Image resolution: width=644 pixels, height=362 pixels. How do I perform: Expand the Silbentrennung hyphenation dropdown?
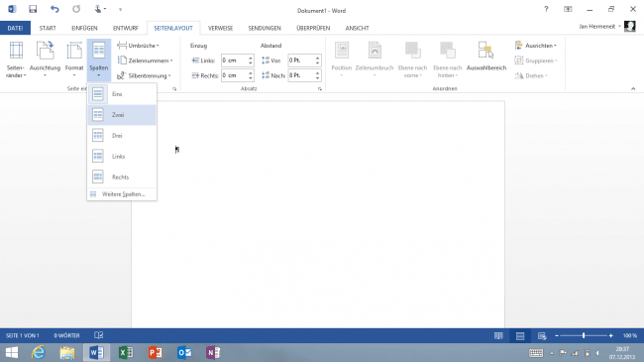click(x=144, y=75)
